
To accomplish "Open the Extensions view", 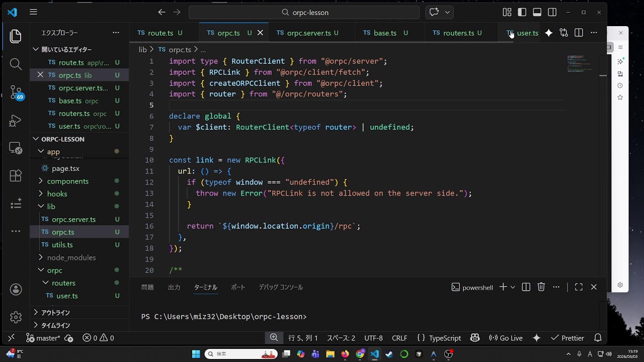I will click(x=16, y=176).
